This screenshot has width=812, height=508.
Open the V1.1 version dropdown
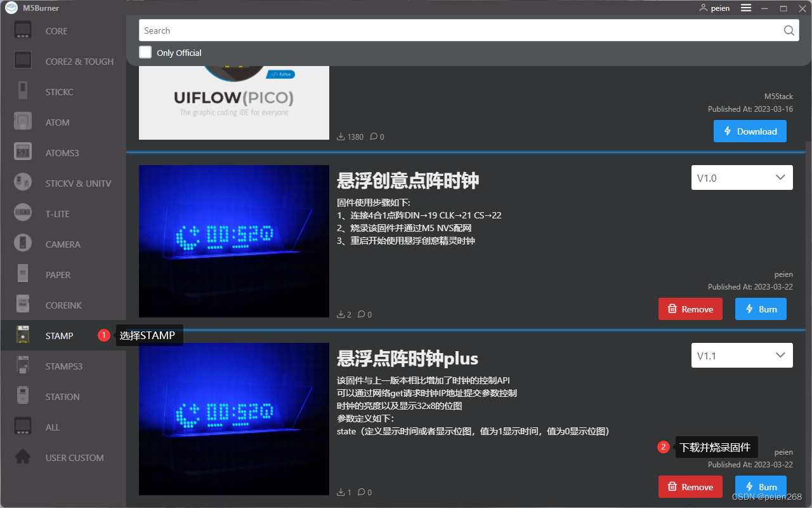[x=742, y=356]
